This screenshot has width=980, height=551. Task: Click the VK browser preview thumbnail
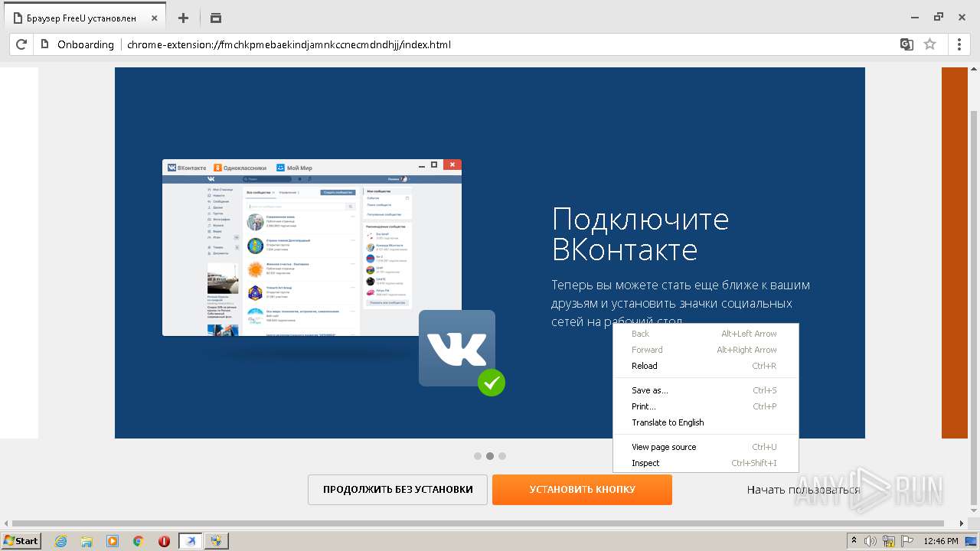[312, 247]
